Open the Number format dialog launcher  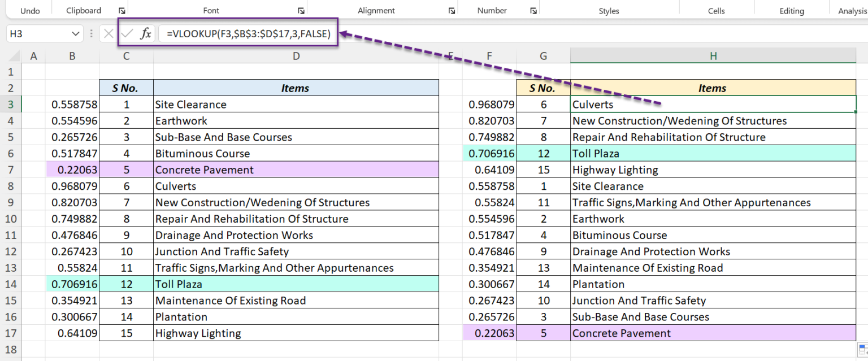[532, 10]
